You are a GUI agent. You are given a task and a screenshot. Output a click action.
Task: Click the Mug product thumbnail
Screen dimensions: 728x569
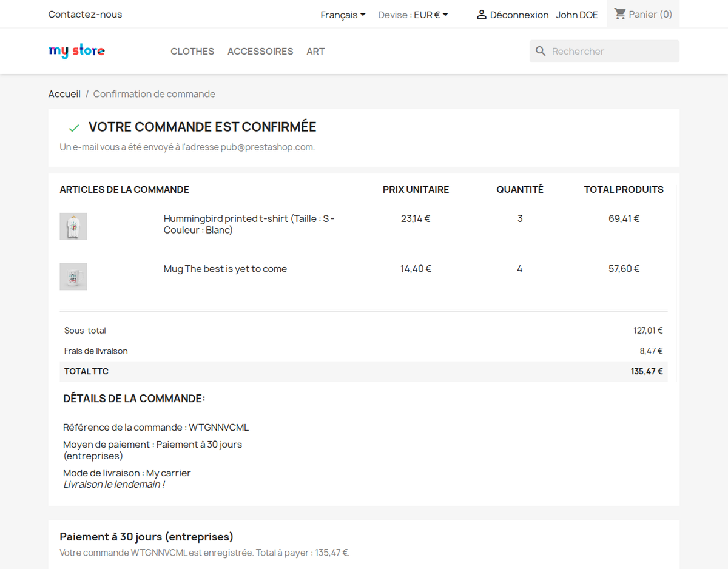pos(73,277)
